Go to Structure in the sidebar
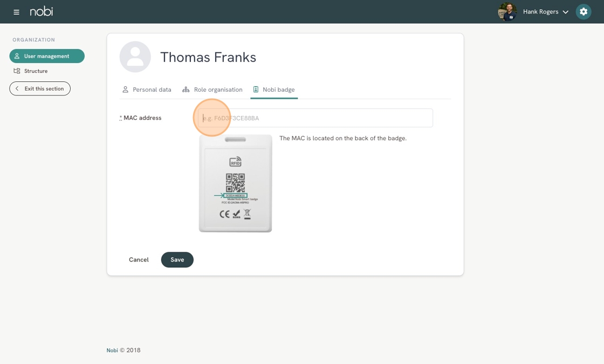 (x=36, y=71)
